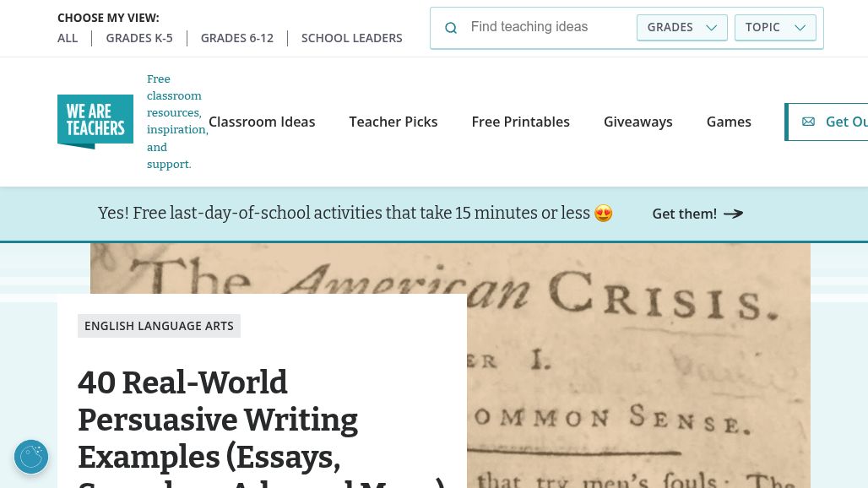Click the envelope icon in the Get Our button

[808, 122]
